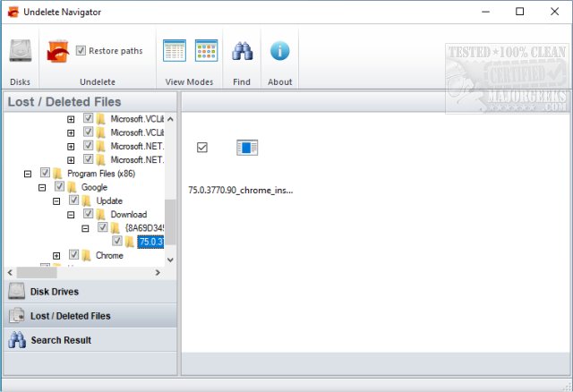
Task: Collapse the Update tree node
Action: tap(56, 201)
